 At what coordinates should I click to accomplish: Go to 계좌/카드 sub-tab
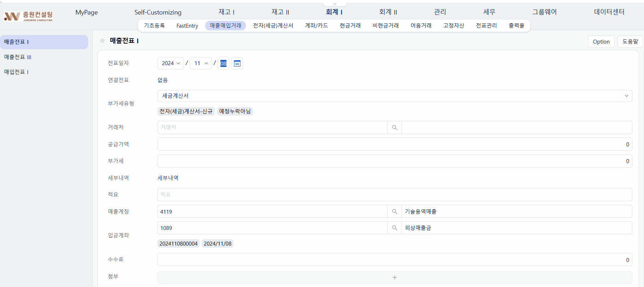[x=316, y=26]
